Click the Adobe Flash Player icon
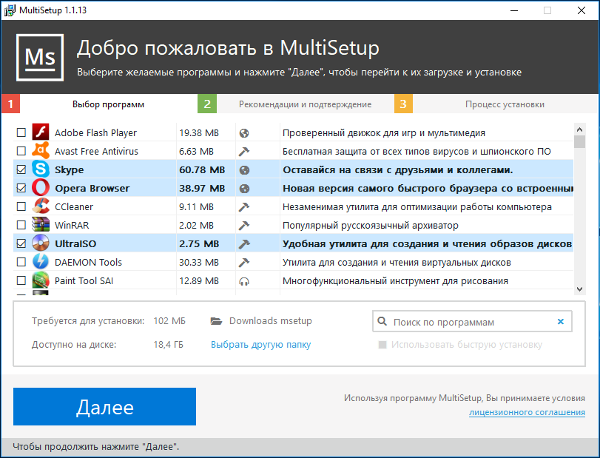 pos(41,133)
